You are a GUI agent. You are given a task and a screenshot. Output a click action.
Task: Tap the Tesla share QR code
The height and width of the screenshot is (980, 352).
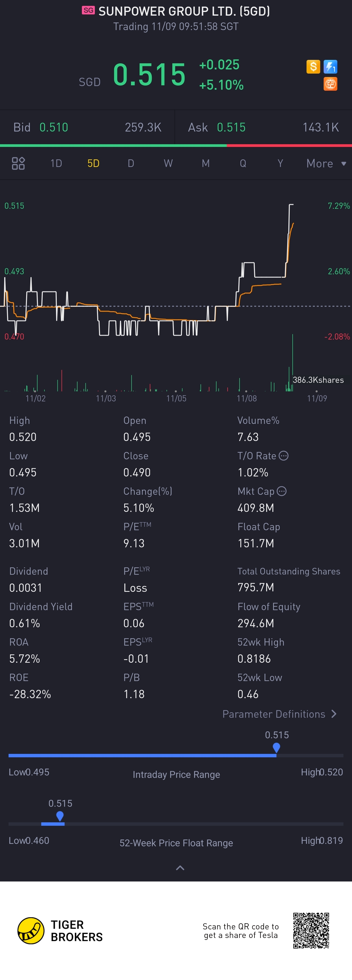click(311, 930)
